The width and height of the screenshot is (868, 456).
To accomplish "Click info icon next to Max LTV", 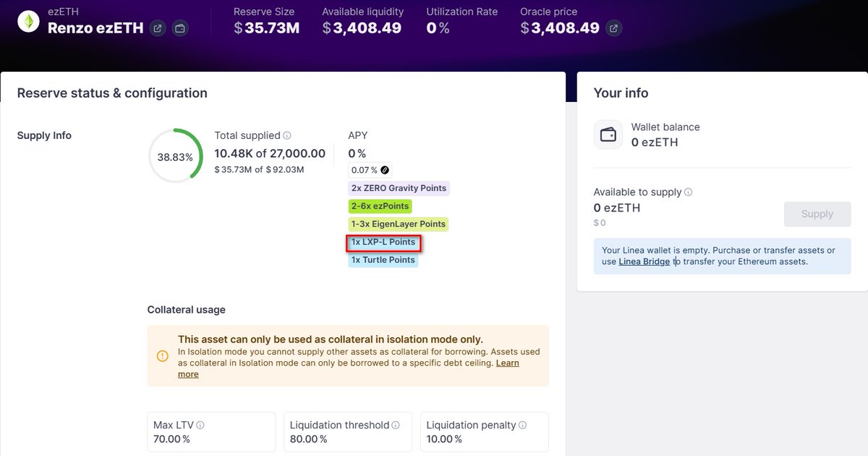I will coord(200,425).
